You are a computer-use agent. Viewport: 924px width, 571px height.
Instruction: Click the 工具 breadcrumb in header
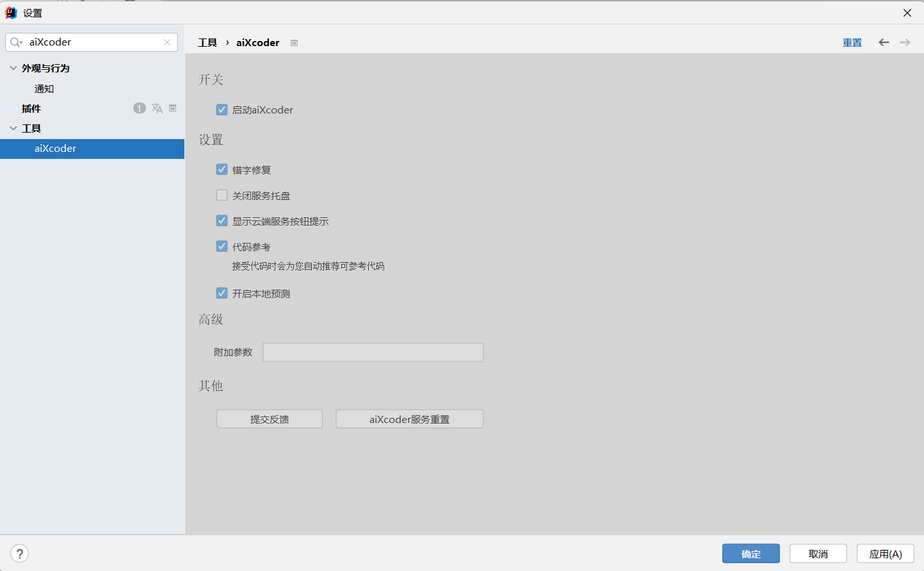[207, 43]
